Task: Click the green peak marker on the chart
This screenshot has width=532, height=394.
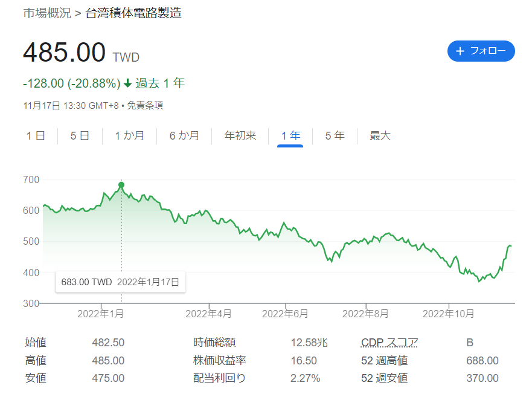Action: (x=121, y=185)
